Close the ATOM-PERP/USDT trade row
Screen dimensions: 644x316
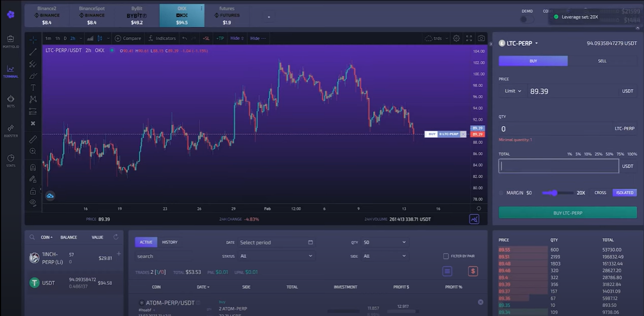point(480,302)
